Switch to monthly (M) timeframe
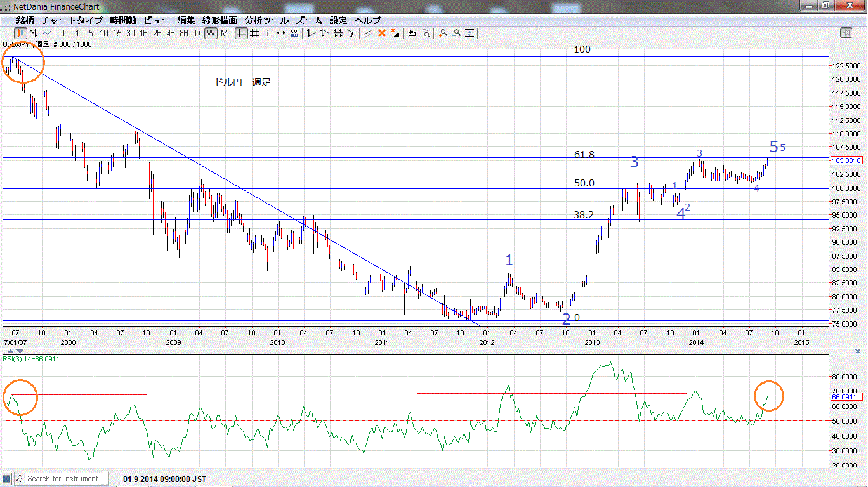 tap(224, 33)
